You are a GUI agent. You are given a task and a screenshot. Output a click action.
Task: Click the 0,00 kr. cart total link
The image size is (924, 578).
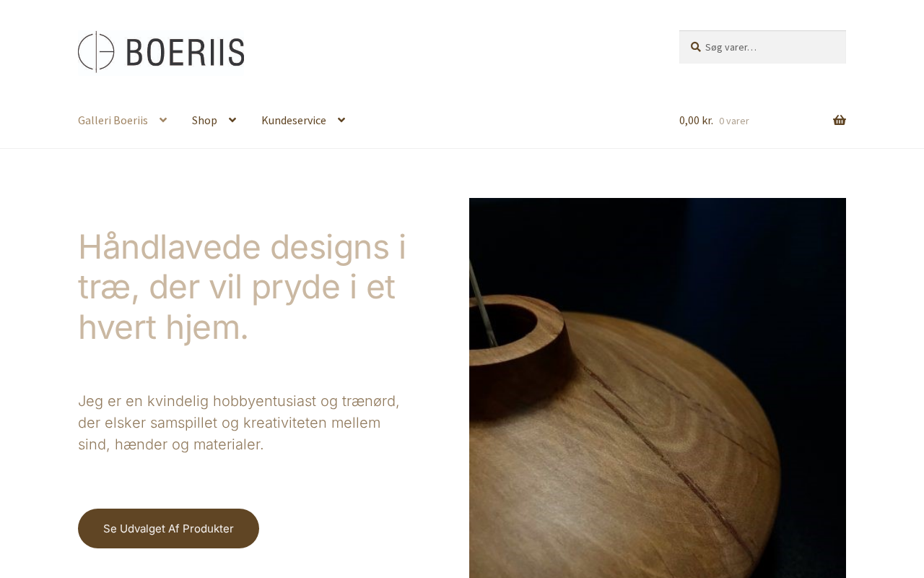[696, 121]
